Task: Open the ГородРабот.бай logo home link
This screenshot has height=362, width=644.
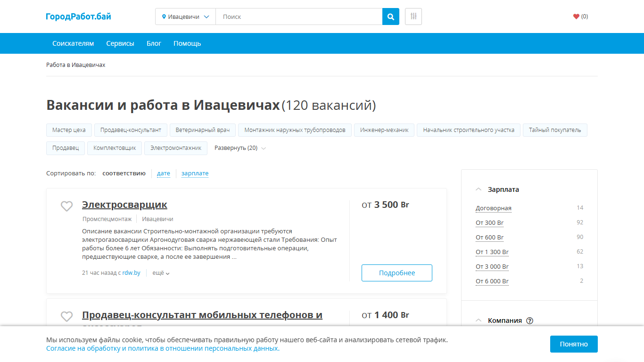Action: (x=78, y=16)
